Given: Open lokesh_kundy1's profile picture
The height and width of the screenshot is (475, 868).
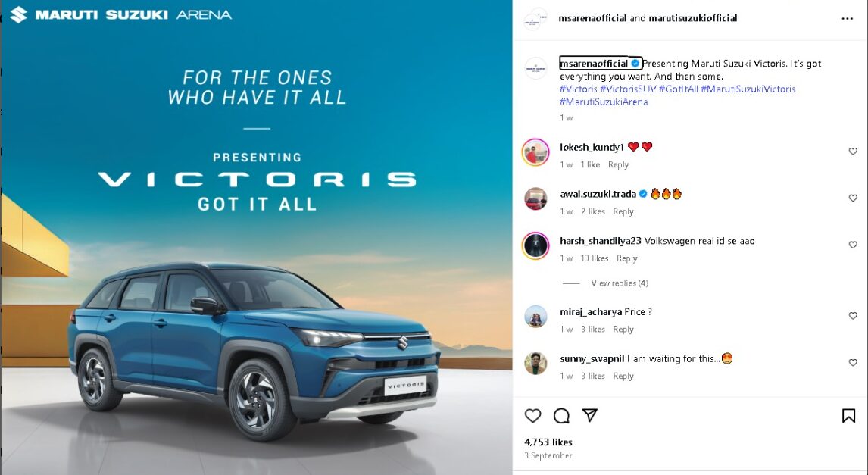Looking at the screenshot, I should 535,152.
